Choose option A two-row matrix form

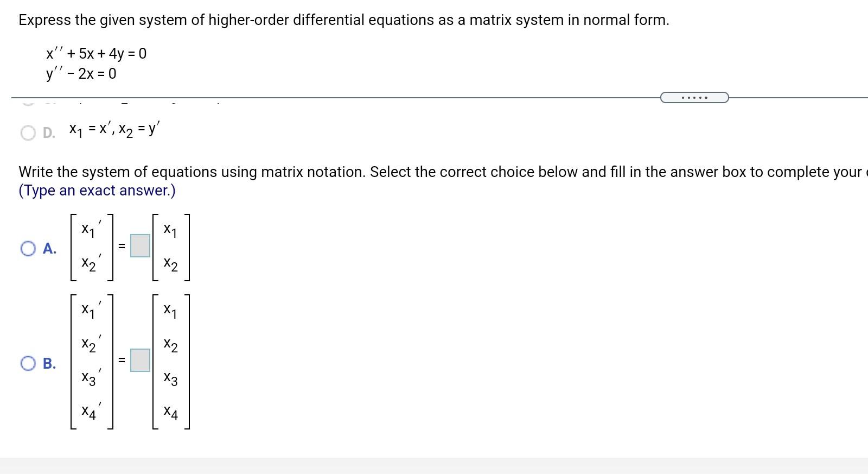pos(28,249)
